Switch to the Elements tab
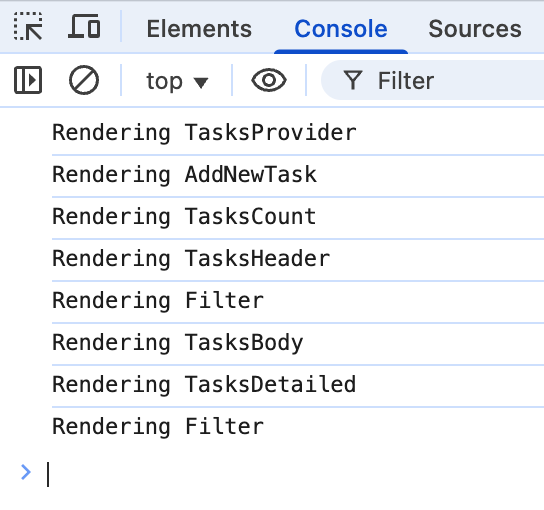This screenshot has width=544, height=510. 199,28
